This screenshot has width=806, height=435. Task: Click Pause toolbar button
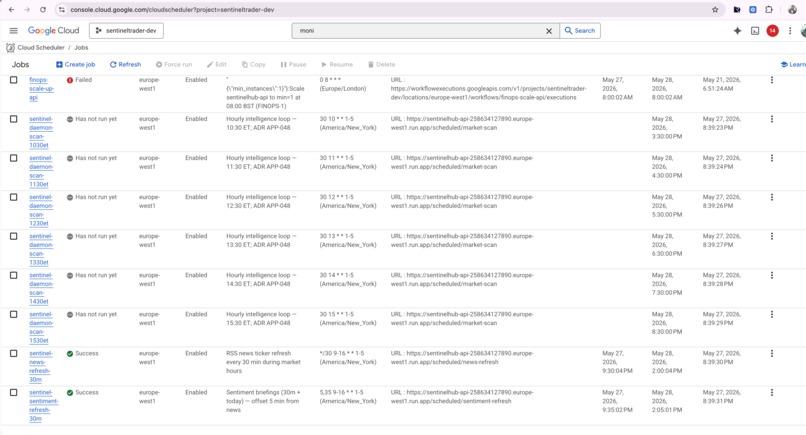[x=293, y=64]
